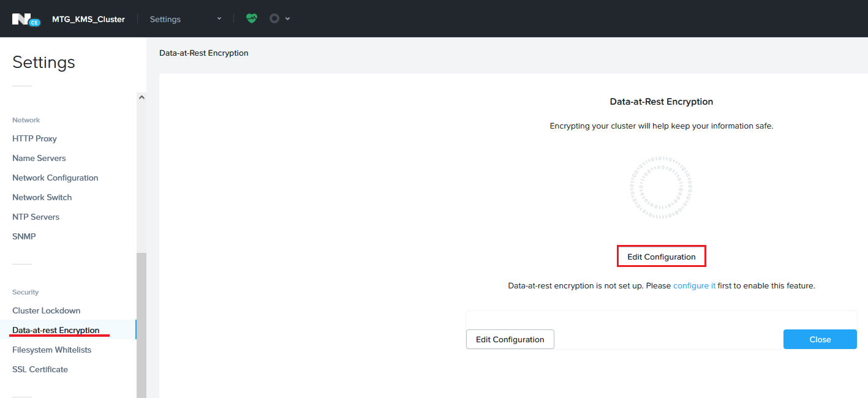Select NTP Servers from the sidebar
Viewport: 868px width, 398px height.
pos(36,217)
